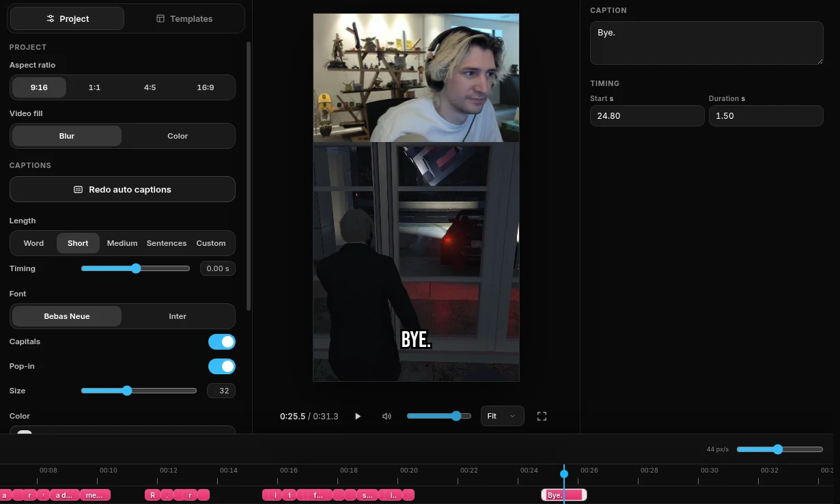Screen dimensions: 840x504
Task: Click the play button under the preview
Action: coord(358,416)
